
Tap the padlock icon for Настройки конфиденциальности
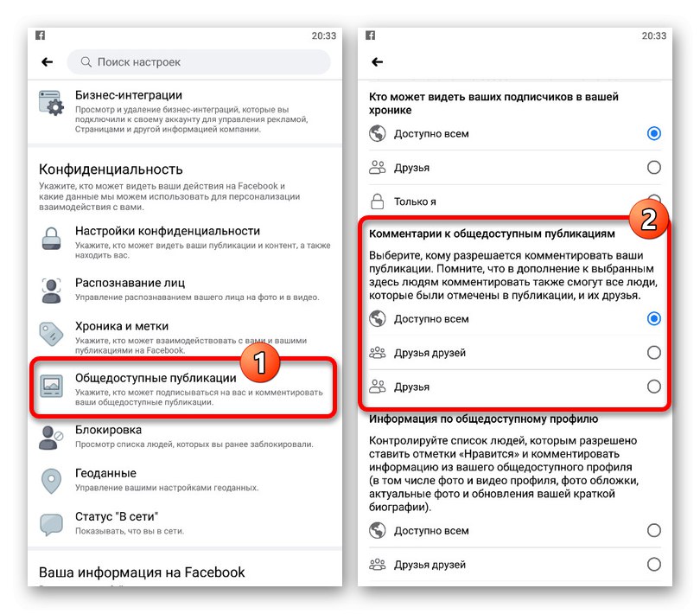coord(51,238)
